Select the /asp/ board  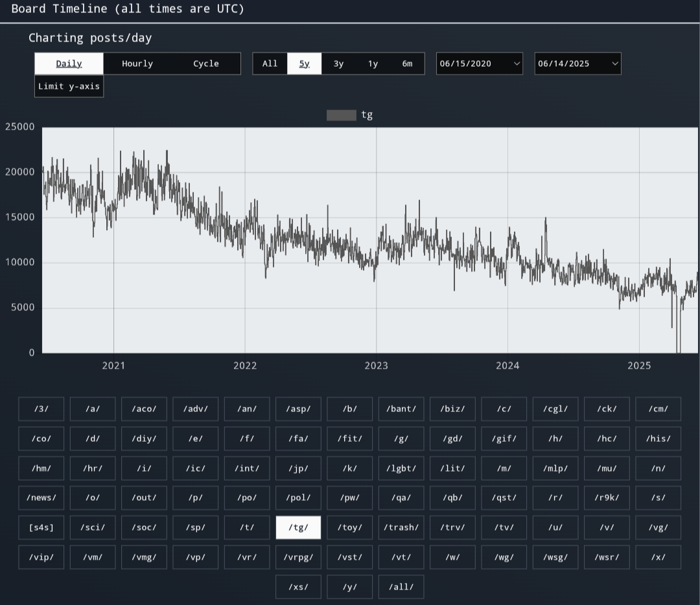298,409
